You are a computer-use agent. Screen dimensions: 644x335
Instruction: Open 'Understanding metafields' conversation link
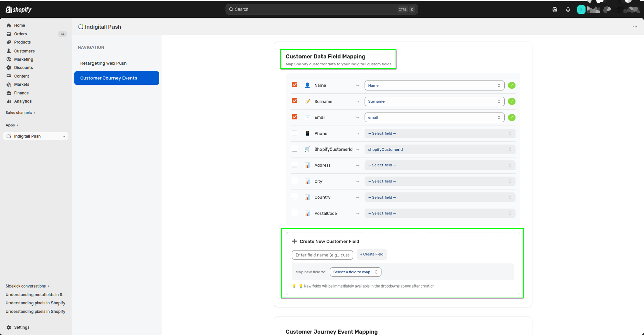[x=36, y=294]
